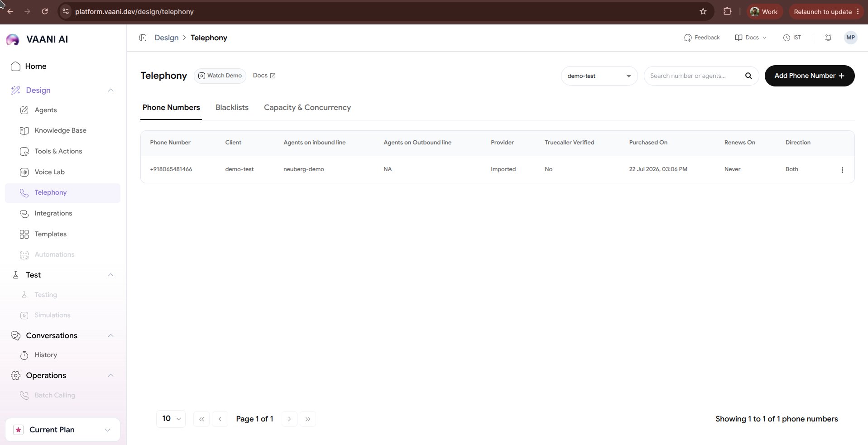Open History under Conversations
868x445 pixels.
pos(46,355)
